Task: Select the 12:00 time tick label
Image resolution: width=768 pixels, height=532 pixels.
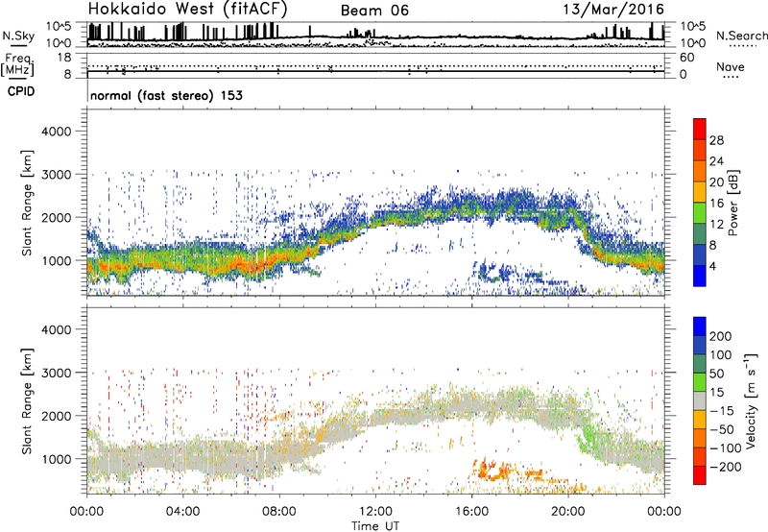Action: (x=375, y=512)
